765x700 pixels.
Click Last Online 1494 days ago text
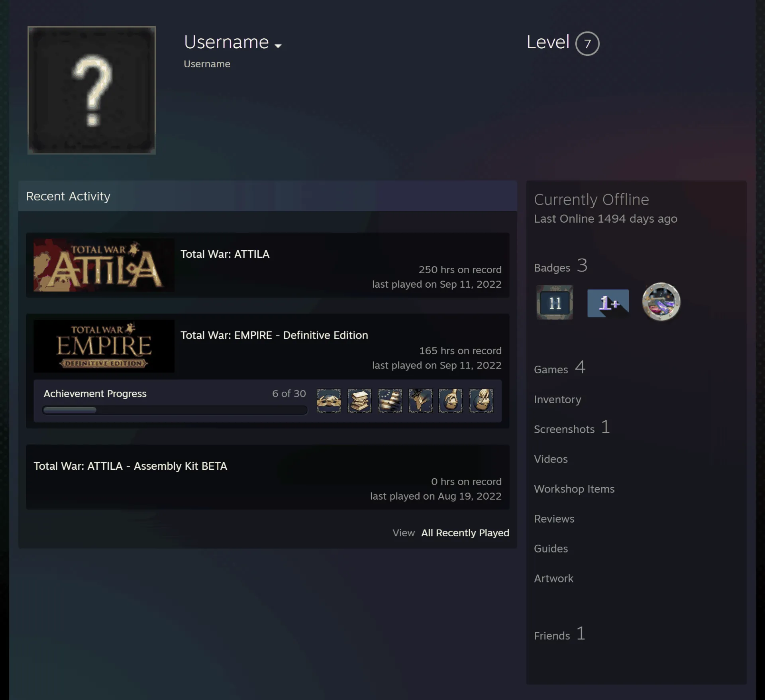point(605,219)
